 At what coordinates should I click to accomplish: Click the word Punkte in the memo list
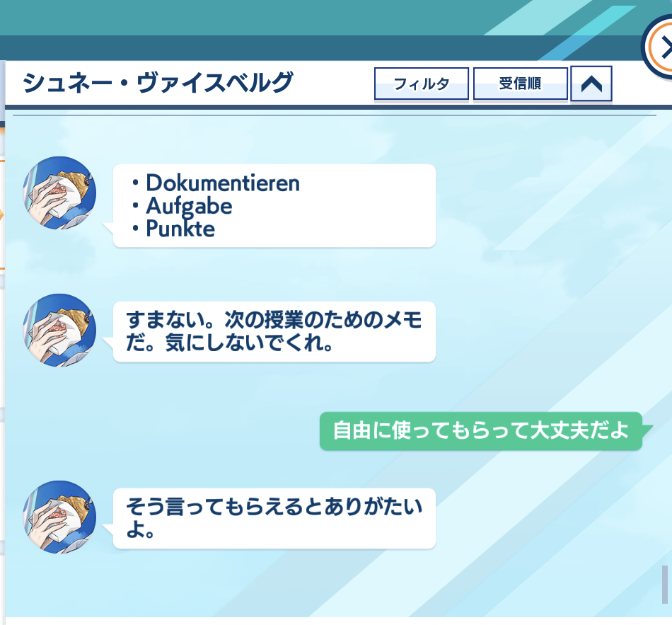[x=180, y=229]
